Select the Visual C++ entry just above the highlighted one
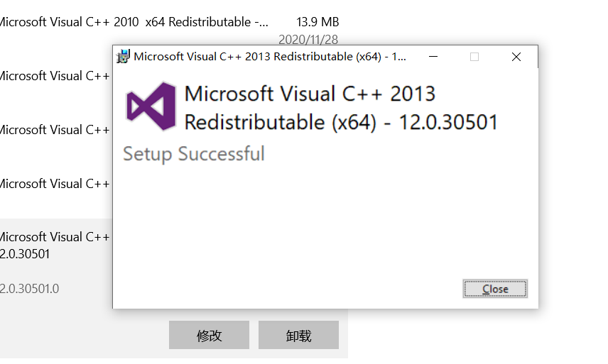 coord(55,184)
